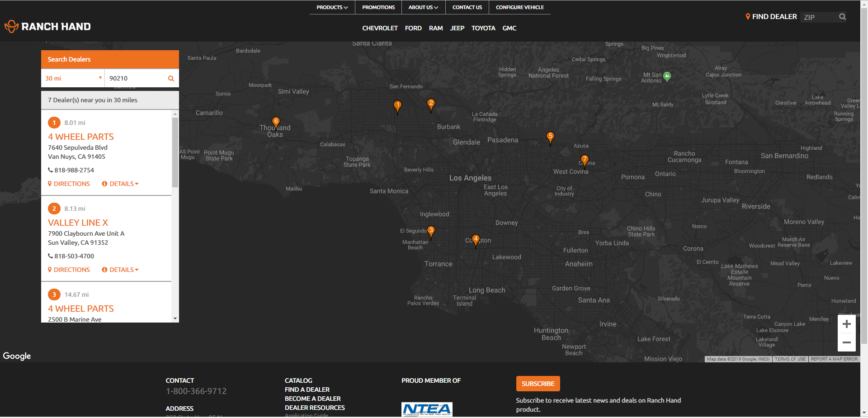Click map marker number 7 near Covina
The width and height of the screenshot is (868, 418).
coord(585,161)
